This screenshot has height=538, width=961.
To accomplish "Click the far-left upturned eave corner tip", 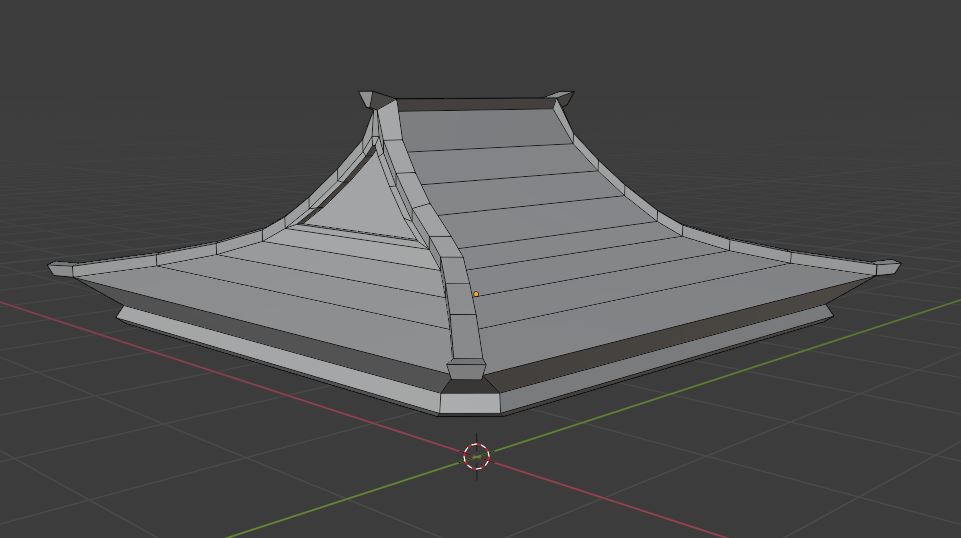I will click(60, 268).
